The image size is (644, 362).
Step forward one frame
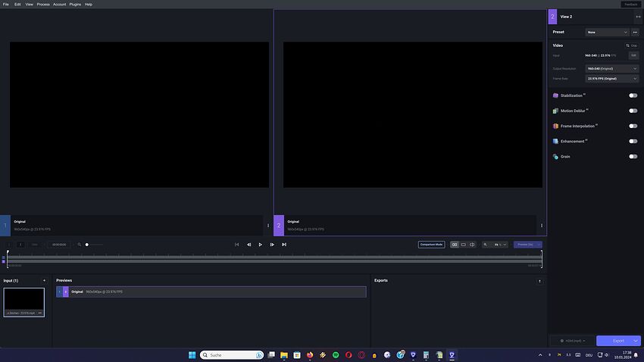[272, 245]
